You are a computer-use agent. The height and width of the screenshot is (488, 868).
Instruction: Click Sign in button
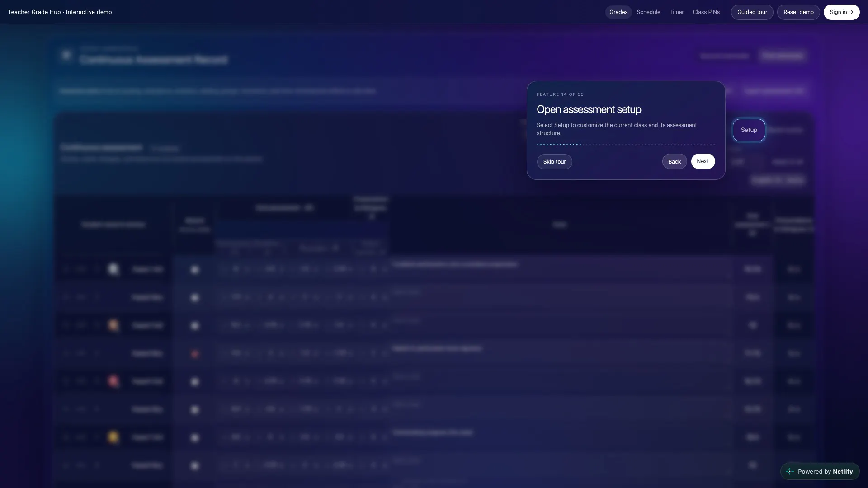[x=841, y=12]
